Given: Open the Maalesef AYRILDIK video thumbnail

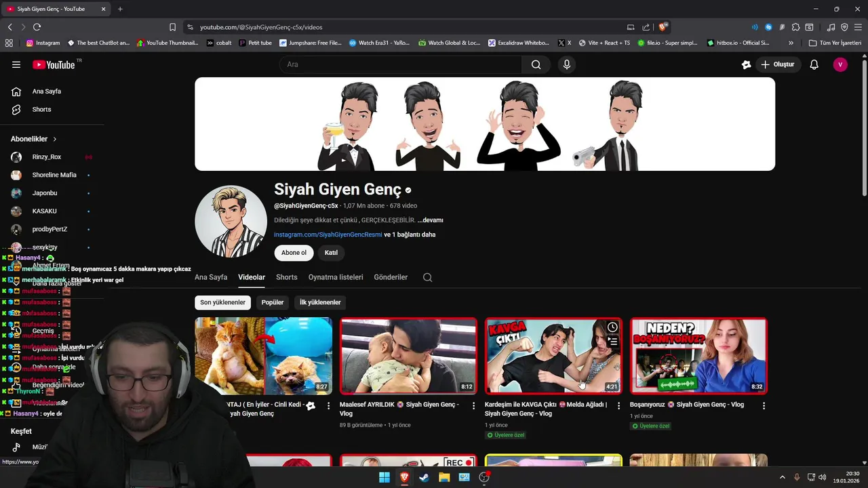Looking at the screenshot, I should pyautogui.click(x=408, y=356).
